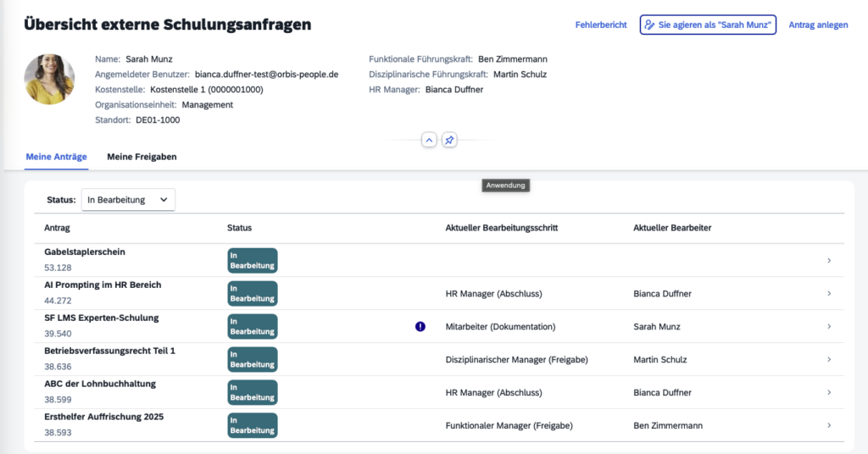
Task: Open the Status filter dropdown
Action: point(128,200)
